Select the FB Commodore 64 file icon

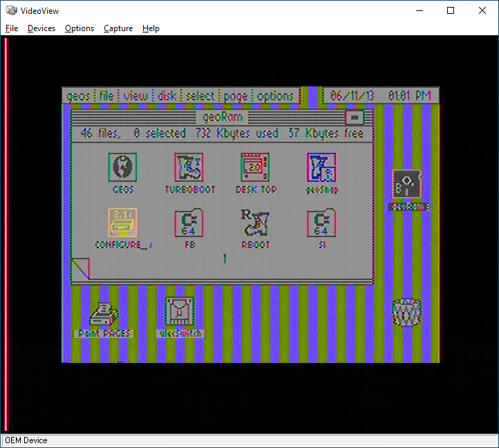189,223
